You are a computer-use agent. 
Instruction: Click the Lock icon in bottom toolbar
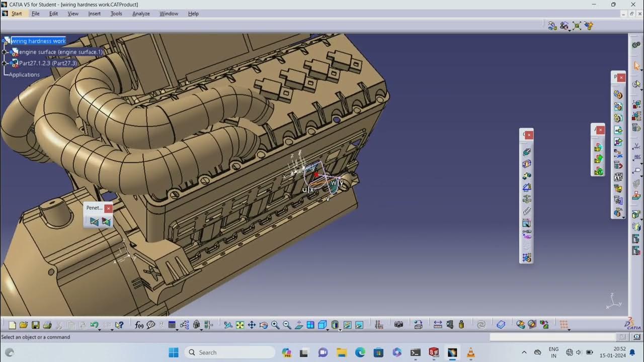pos(196,325)
